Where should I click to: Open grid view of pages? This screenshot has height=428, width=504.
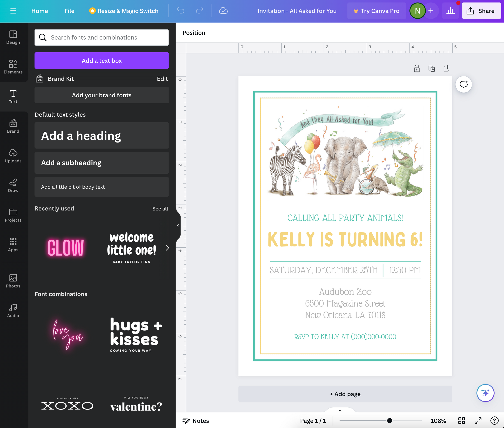click(x=461, y=420)
